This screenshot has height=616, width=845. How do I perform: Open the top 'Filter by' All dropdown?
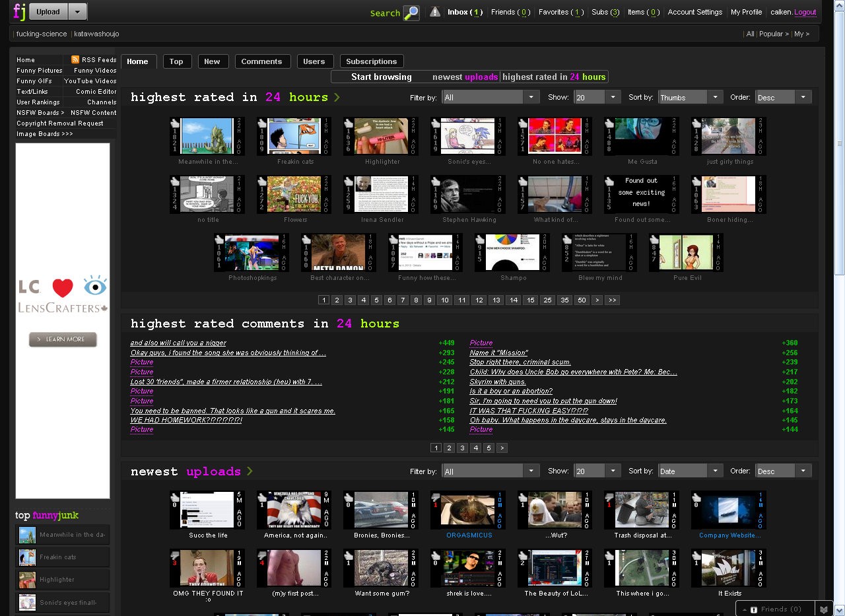[491, 97]
